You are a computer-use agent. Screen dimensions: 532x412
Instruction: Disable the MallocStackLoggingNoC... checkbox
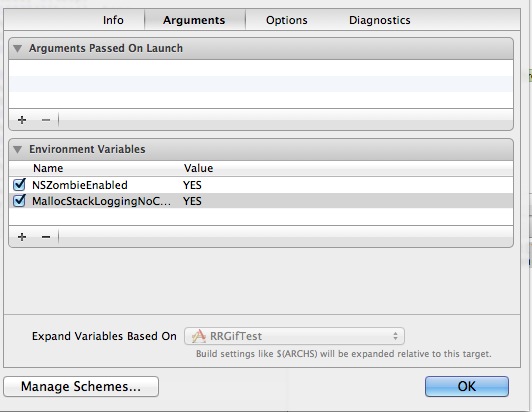click(x=19, y=201)
